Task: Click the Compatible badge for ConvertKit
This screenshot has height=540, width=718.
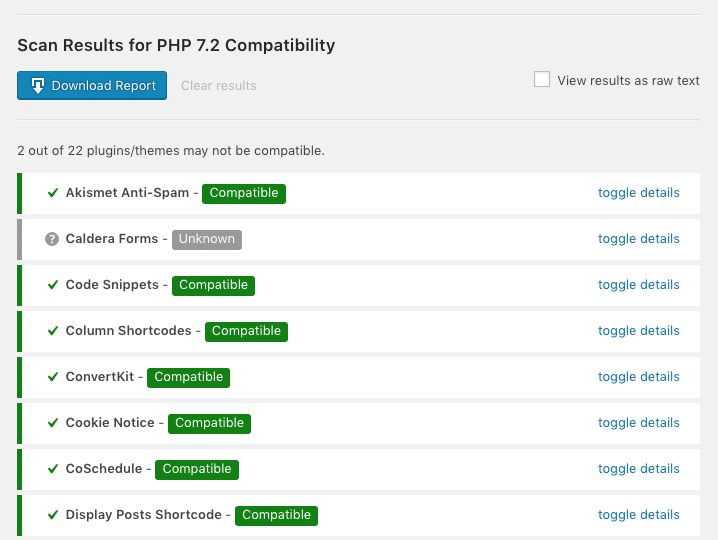Action: 188,378
